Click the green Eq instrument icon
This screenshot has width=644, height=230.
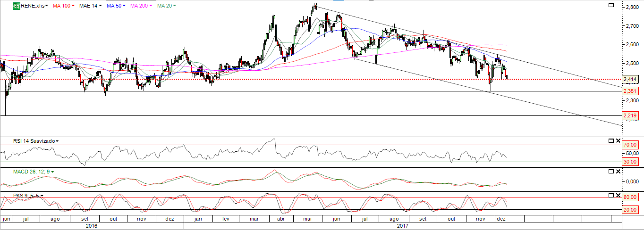(16, 6)
